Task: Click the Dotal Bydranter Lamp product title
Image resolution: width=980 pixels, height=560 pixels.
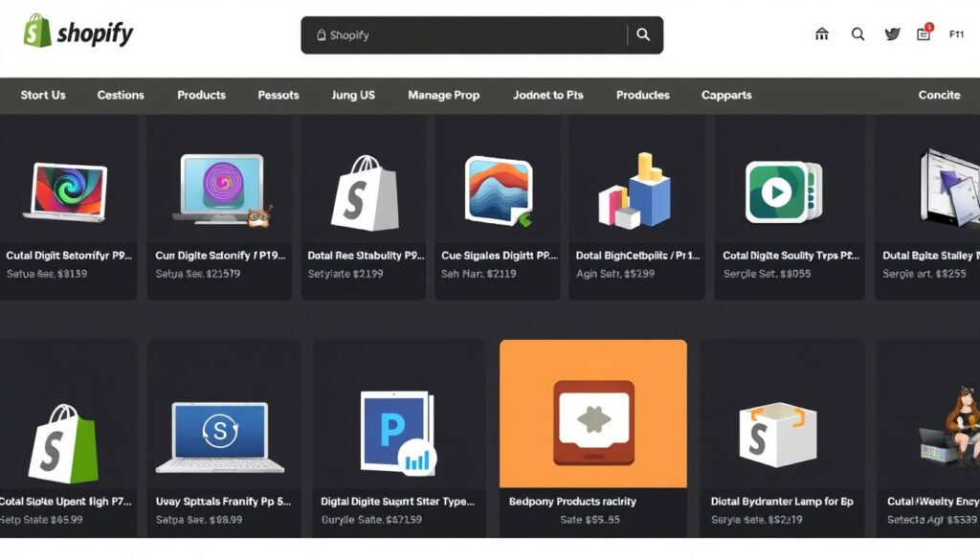Action: 782,501
